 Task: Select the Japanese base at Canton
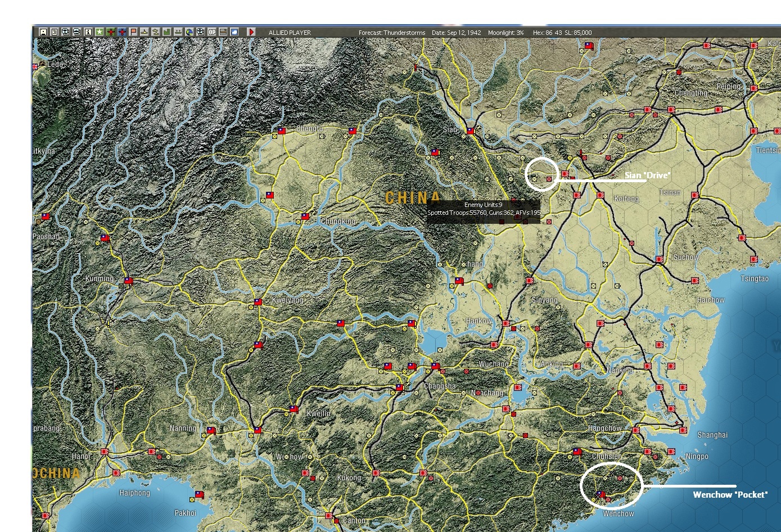329,516
